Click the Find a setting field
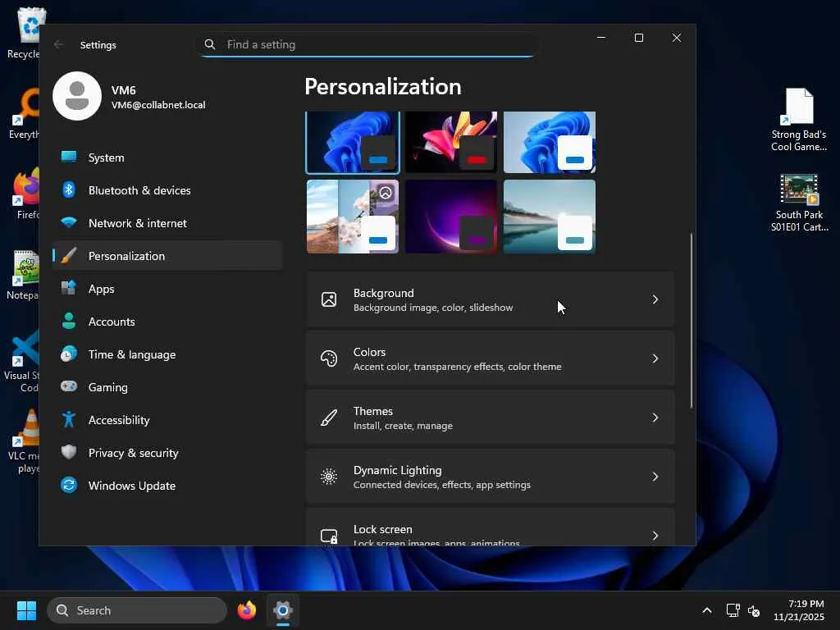Image resolution: width=840 pixels, height=630 pixels. (x=369, y=44)
